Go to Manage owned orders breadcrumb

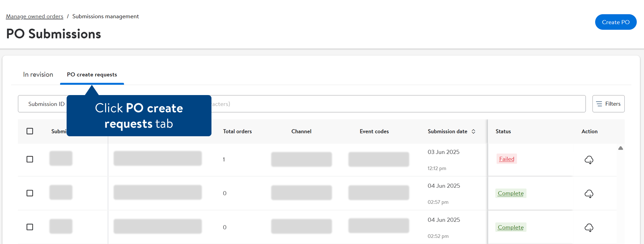pos(35,16)
